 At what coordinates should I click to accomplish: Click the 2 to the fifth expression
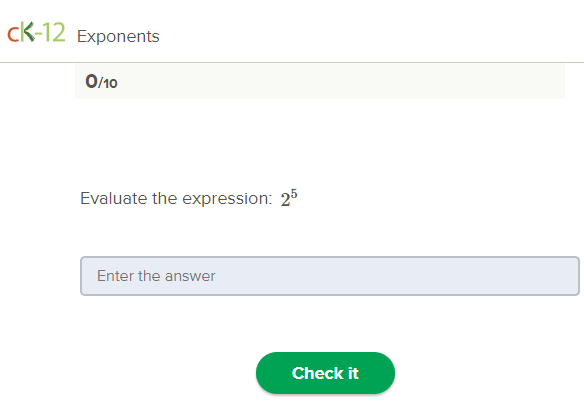coord(289,198)
